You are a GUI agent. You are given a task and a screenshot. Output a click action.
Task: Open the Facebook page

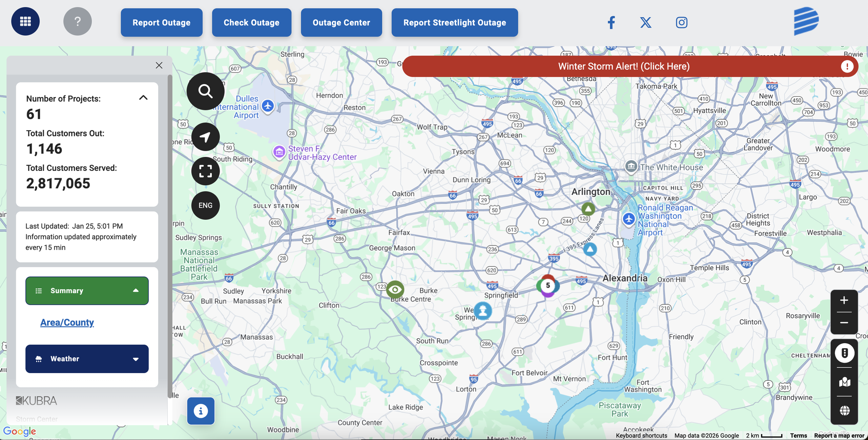611,22
